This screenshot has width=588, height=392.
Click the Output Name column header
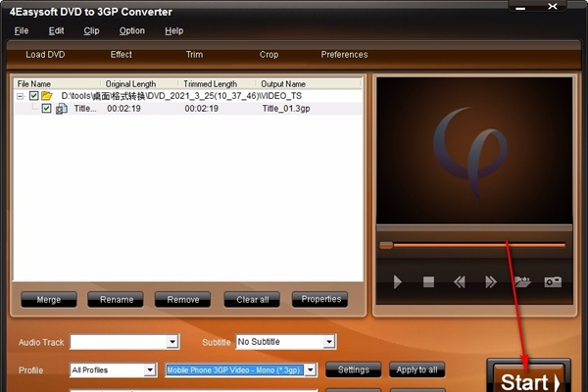tap(309, 83)
